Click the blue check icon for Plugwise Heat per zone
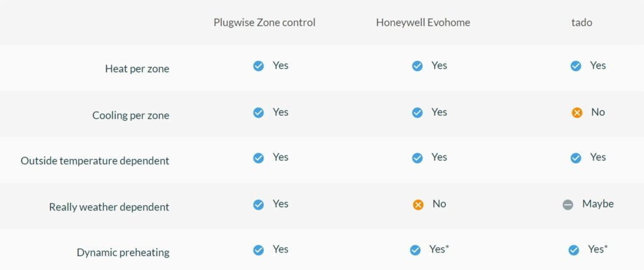 coord(258,66)
